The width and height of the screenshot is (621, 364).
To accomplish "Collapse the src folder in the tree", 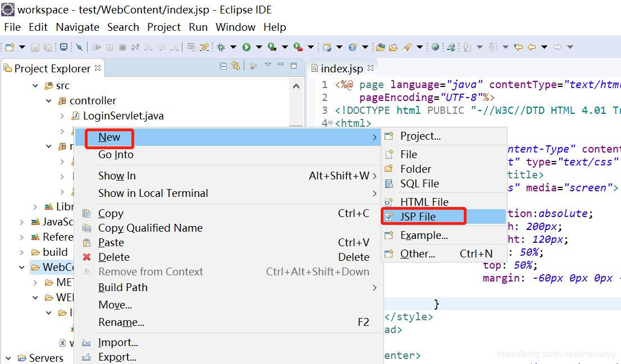I will 35,86.
